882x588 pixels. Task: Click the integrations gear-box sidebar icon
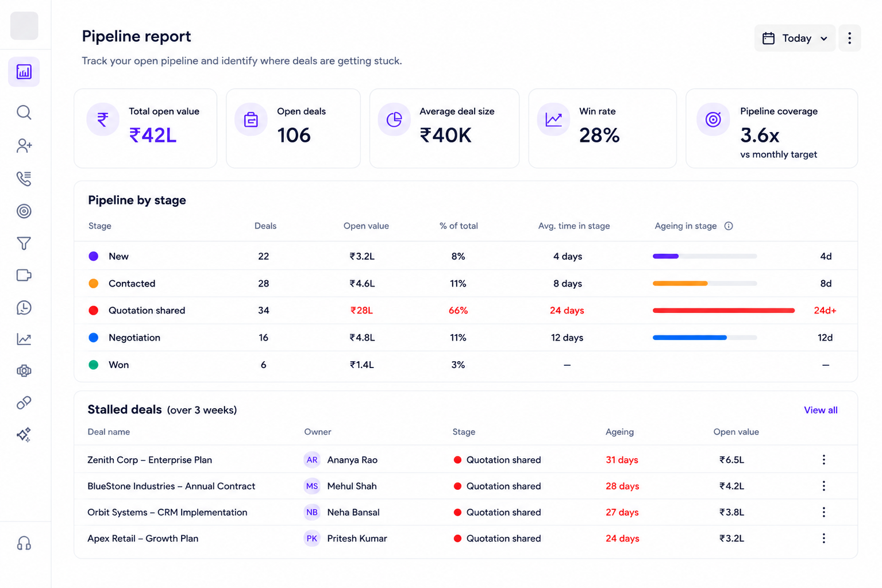[24, 371]
